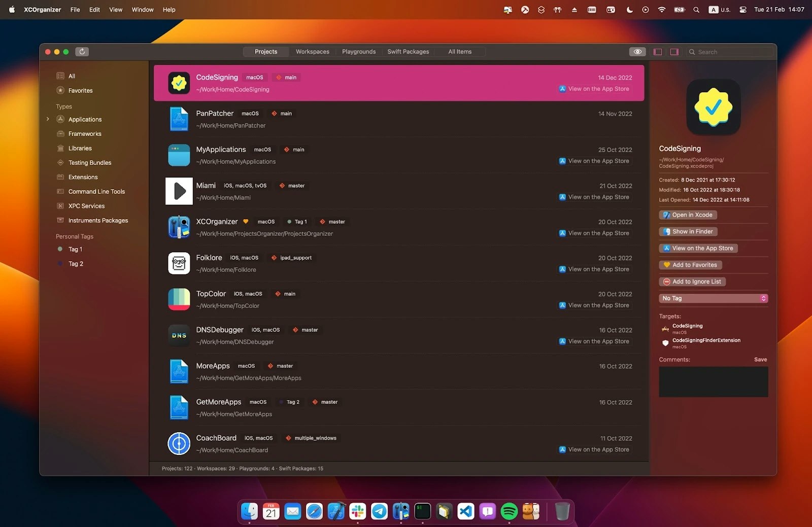This screenshot has height=527, width=812.
Task: Click the Tag 2 badge on GetMoreApps row
Action: pyautogui.click(x=289, y=402)
